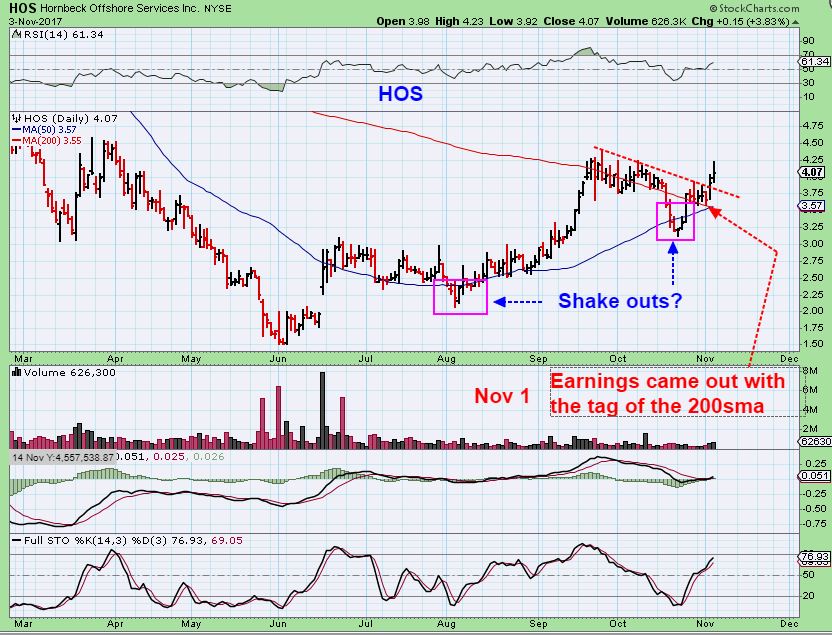Image resolution: width=832 pixels, height=635 pixels.
Task: Click the Chg +0.15 (+3.83%) value
Action: 741,22
